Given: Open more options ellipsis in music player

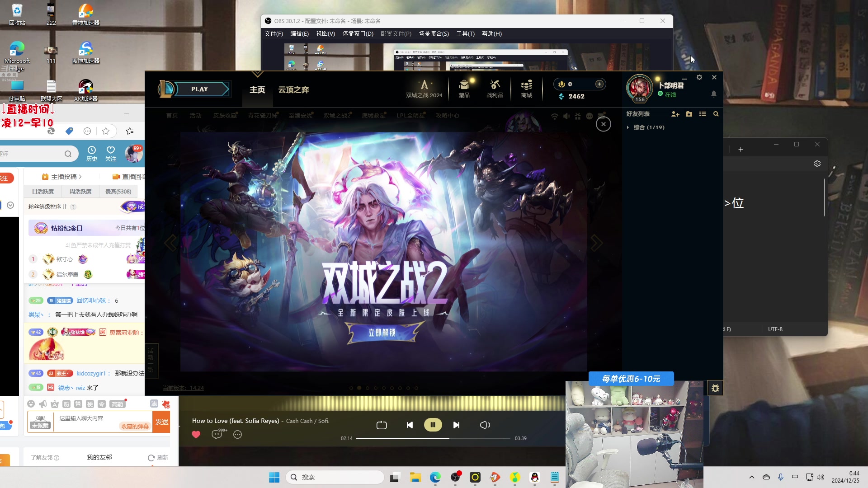Looking at the screenshot, I should (237, 434).
